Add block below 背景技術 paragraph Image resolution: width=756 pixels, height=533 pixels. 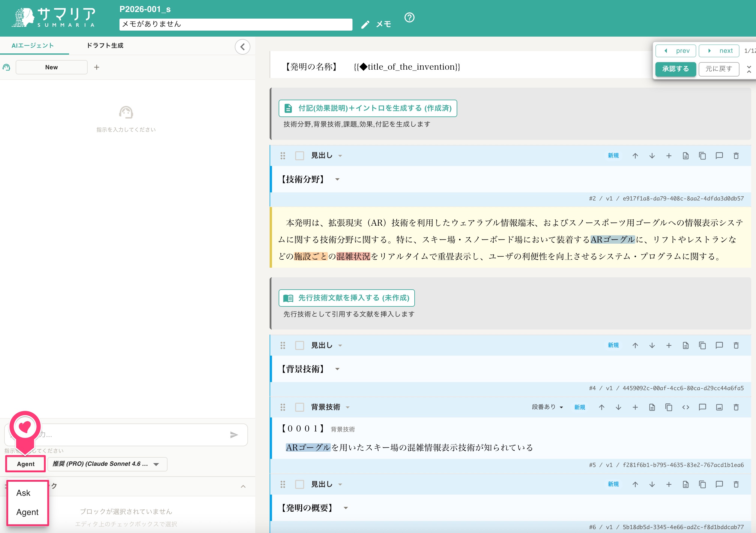635,407
